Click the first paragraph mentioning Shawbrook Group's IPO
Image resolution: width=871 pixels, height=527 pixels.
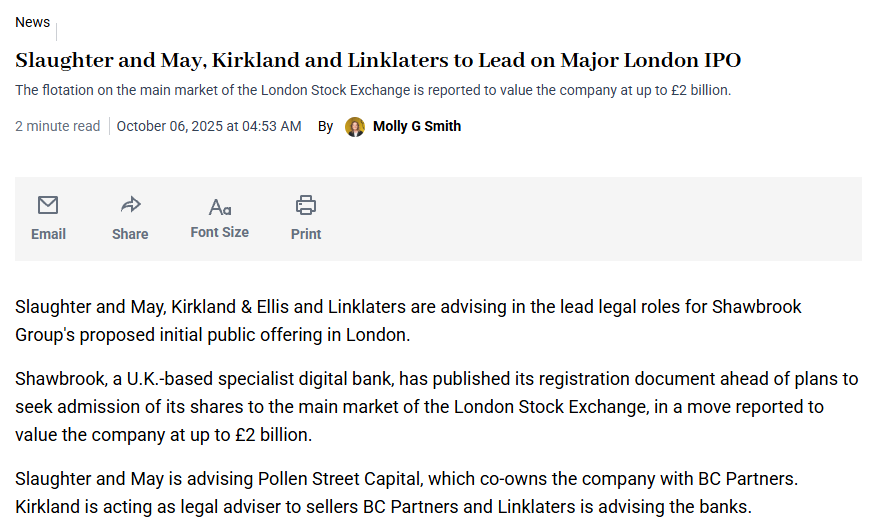click(x=408, y=321)
